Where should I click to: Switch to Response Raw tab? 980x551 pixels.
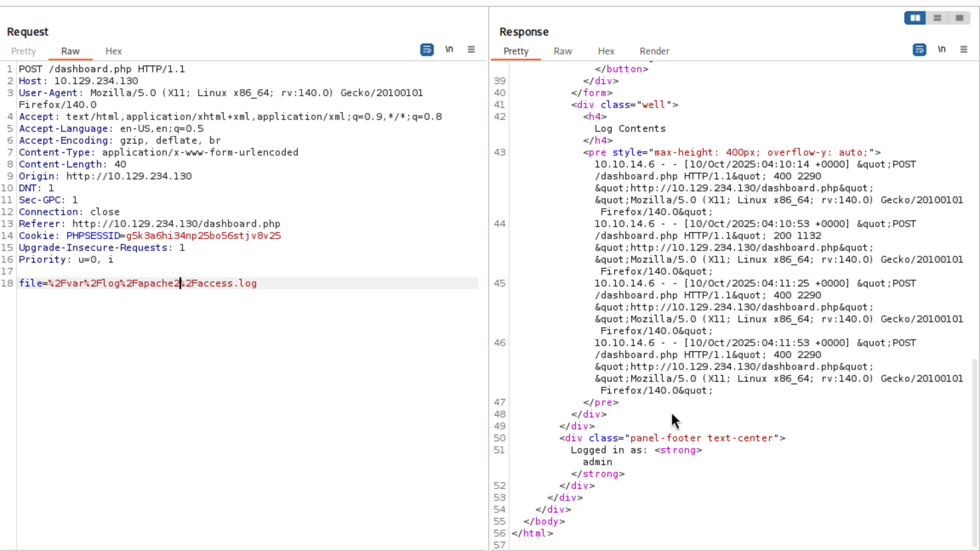click(563, 51)
